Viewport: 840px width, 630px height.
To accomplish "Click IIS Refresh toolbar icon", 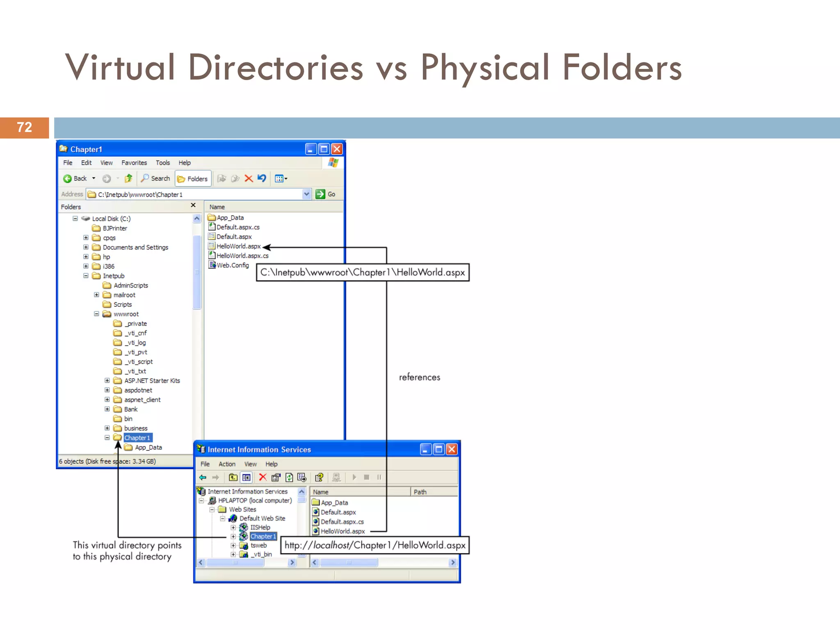I will coord(289,477).
